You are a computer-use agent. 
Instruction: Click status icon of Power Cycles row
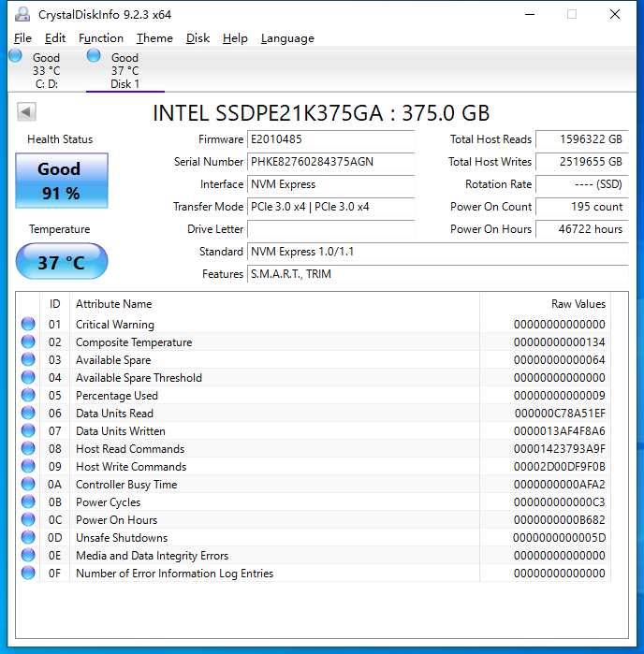tap(28, 501)
